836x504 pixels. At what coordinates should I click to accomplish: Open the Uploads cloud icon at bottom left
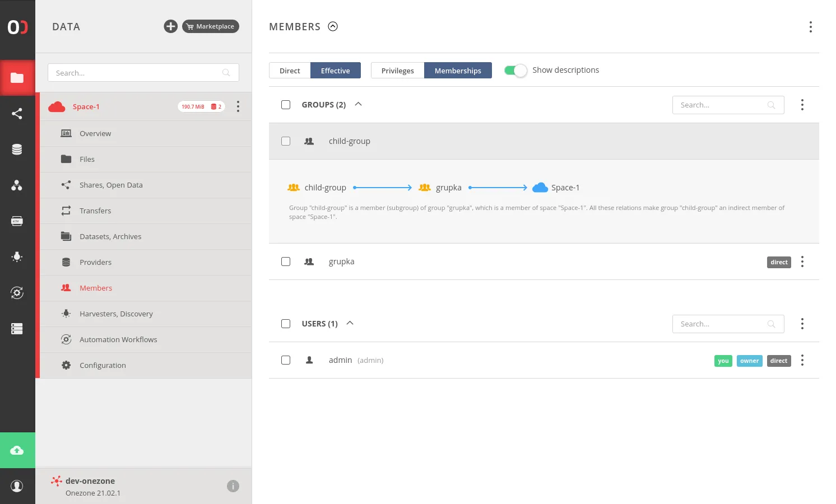[17, 450]
